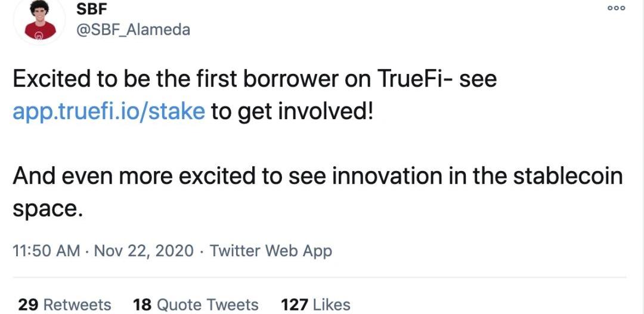The width and height of the screenshot is (644, 314).
Task: Click the number 127 likes count
Action: click(295, 304)
